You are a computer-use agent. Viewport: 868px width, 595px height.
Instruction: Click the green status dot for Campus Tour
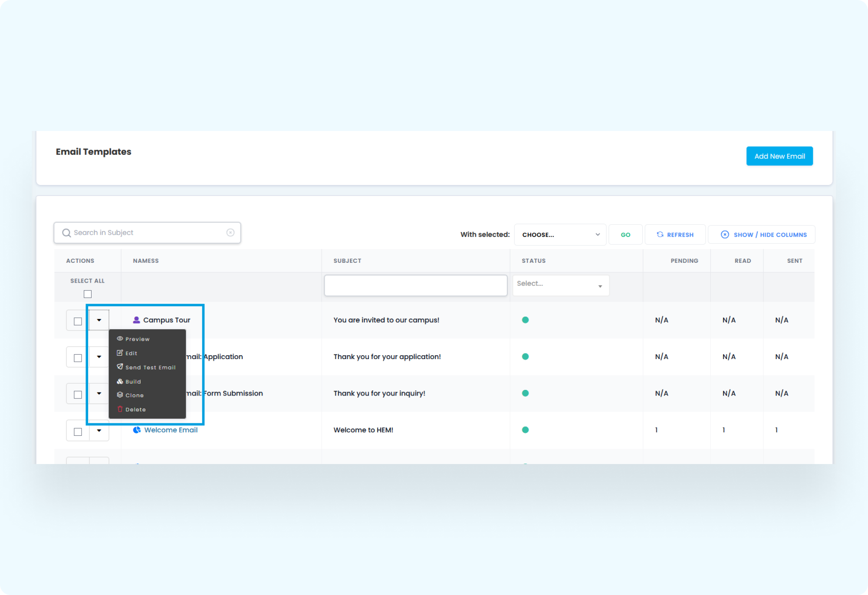525,320
